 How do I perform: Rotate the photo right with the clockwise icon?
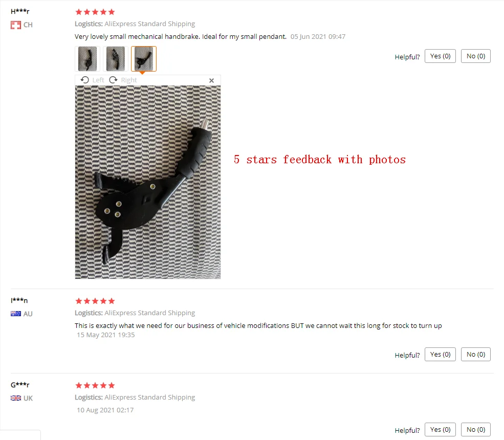(x=113, y=80)
